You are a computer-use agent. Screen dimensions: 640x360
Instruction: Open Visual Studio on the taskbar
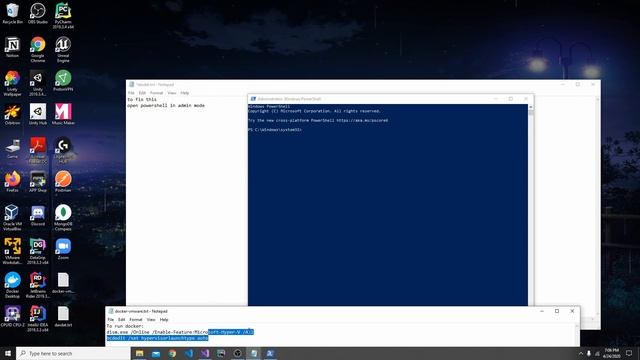(205, 353)
